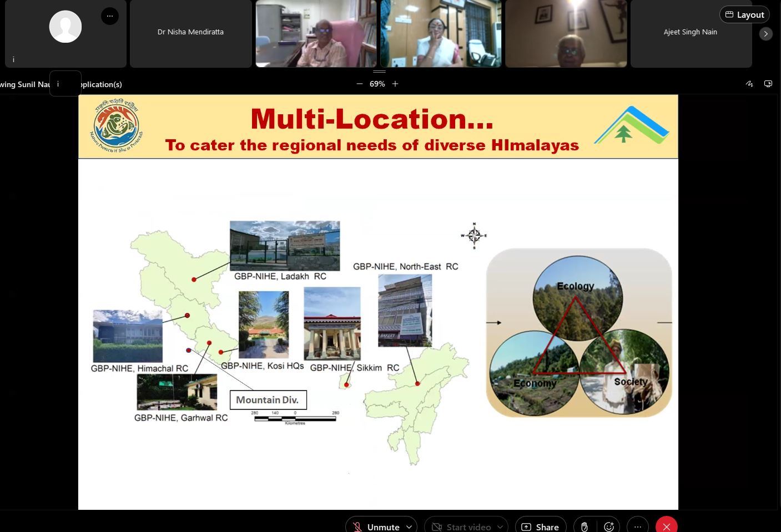Raise hand using the hand icon
781x532 pixels.
[584, 526]
